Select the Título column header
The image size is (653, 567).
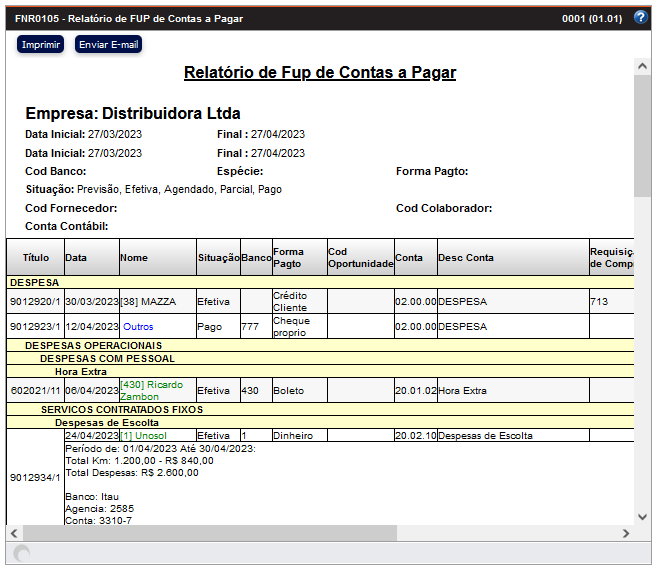pyautogui.click(x=36, y=258)
